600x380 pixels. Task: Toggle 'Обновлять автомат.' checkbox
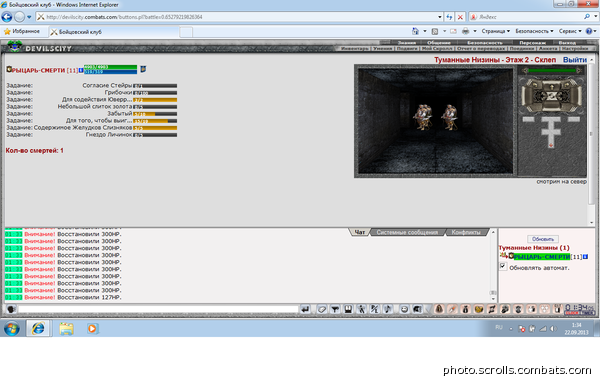pos(503,266)
